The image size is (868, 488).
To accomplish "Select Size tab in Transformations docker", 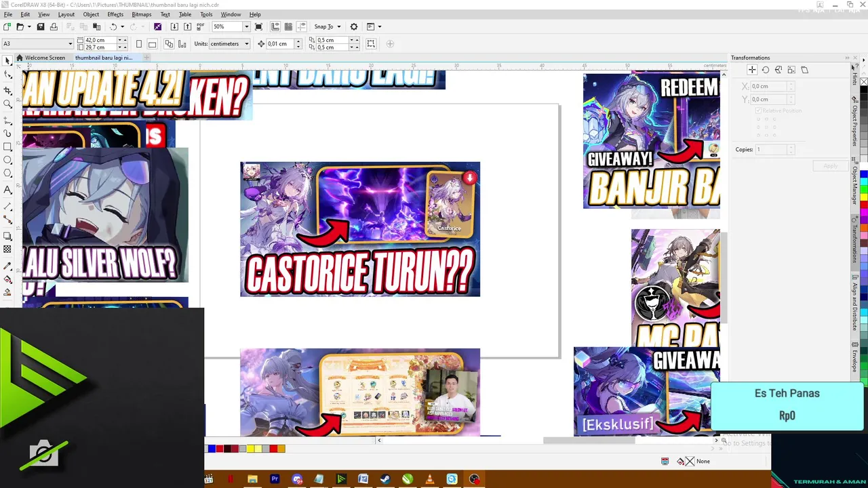I will pyautogui.click(x=791, y=70).
